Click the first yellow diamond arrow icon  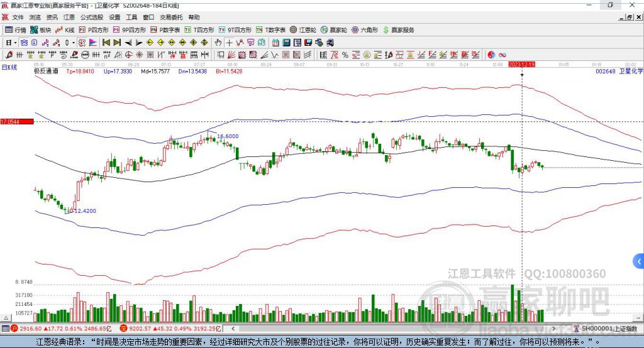coord(150,43)
